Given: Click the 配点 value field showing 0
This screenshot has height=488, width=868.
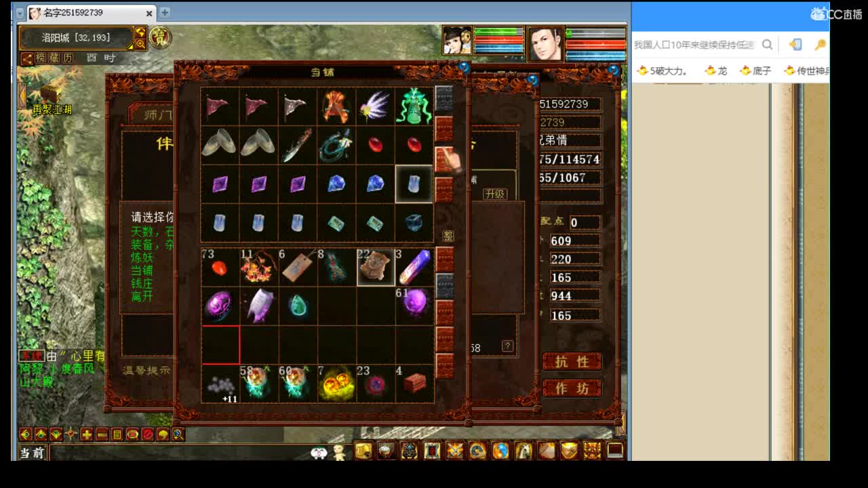Looking at the screenshot, I should [585, 222].
